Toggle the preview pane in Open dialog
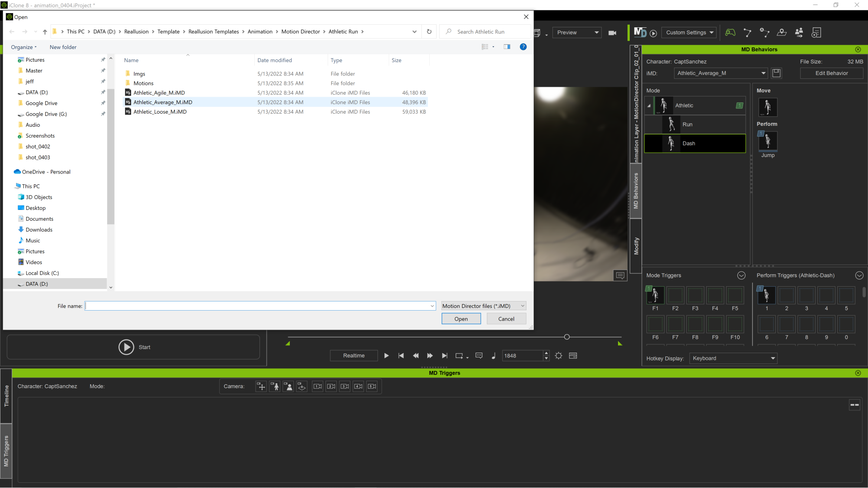This screenshot has width=868, height=488. pos(507,47)
